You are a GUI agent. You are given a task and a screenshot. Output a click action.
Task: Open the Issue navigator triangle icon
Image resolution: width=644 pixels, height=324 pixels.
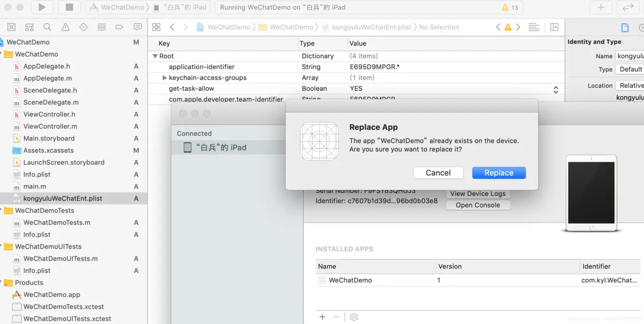pyautogui.click(x=65, y=27)
